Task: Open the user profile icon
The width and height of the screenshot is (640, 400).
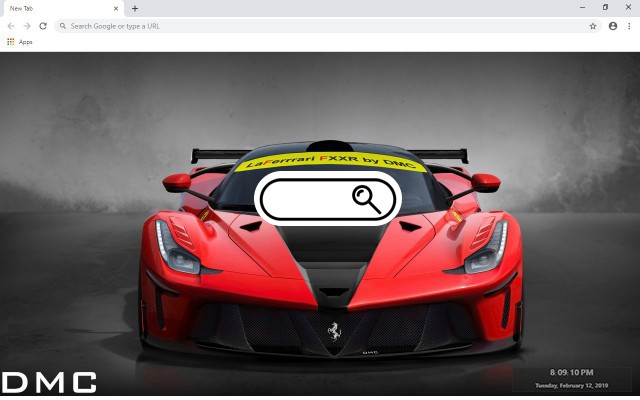Action: (613, 26)
